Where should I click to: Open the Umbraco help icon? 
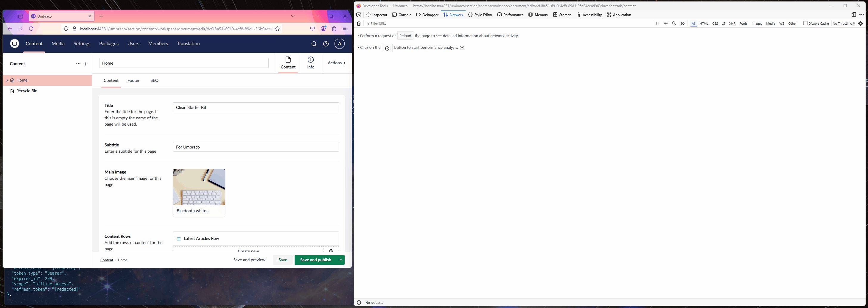pos(326,44)
